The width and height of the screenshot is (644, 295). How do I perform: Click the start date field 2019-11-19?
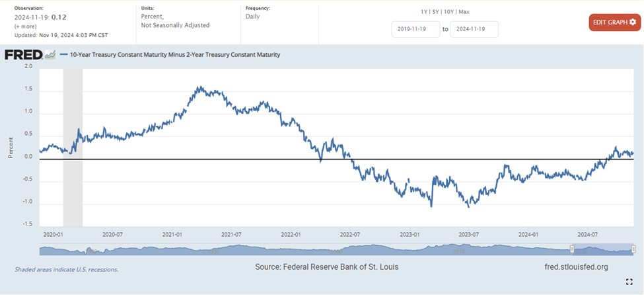415,29
